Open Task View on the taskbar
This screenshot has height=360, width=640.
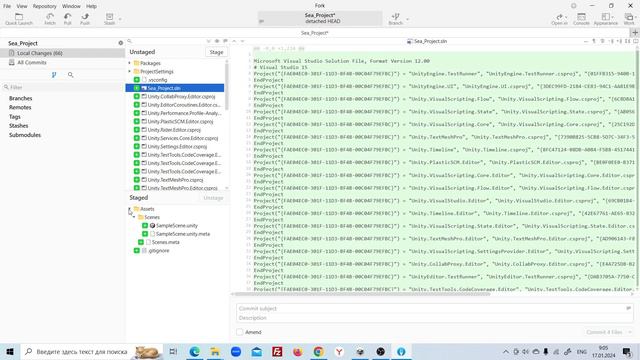(173, 351)
